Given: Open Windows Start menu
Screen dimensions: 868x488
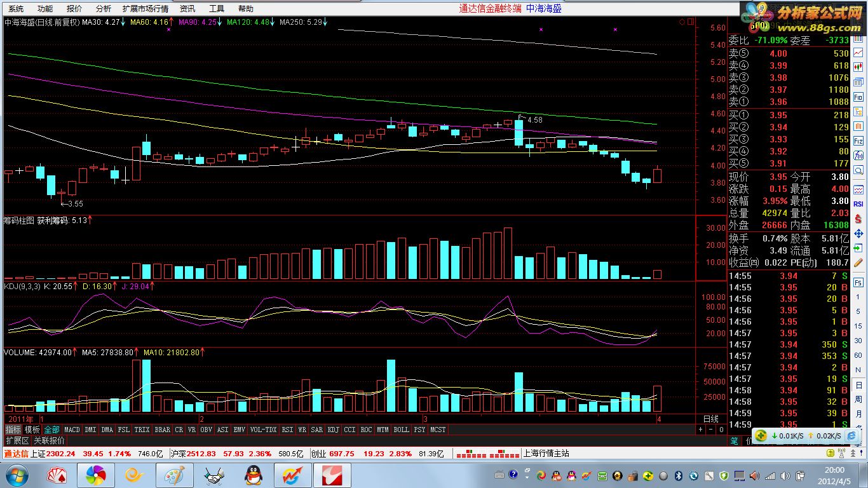Looking at the screenshot, I should [16, 475].
